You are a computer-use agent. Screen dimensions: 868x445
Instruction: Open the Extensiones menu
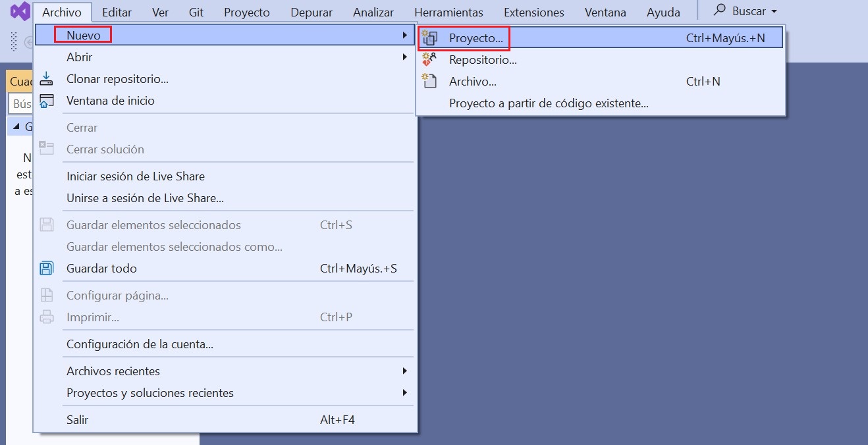(533, 13)
